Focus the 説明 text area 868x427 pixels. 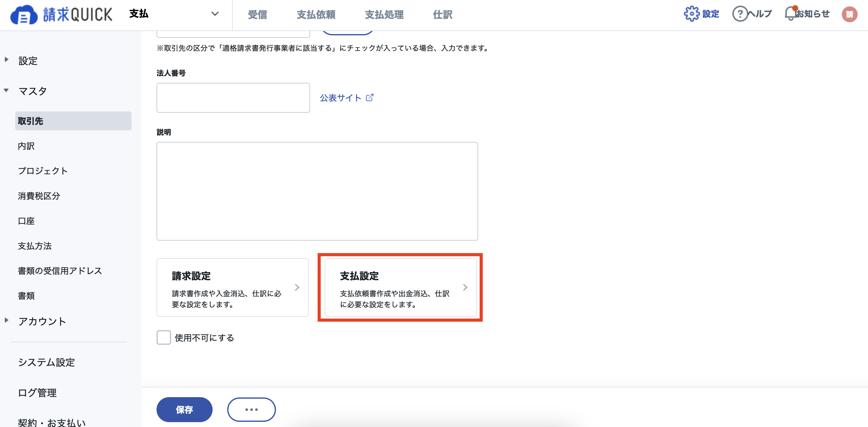tap(317, 191)
